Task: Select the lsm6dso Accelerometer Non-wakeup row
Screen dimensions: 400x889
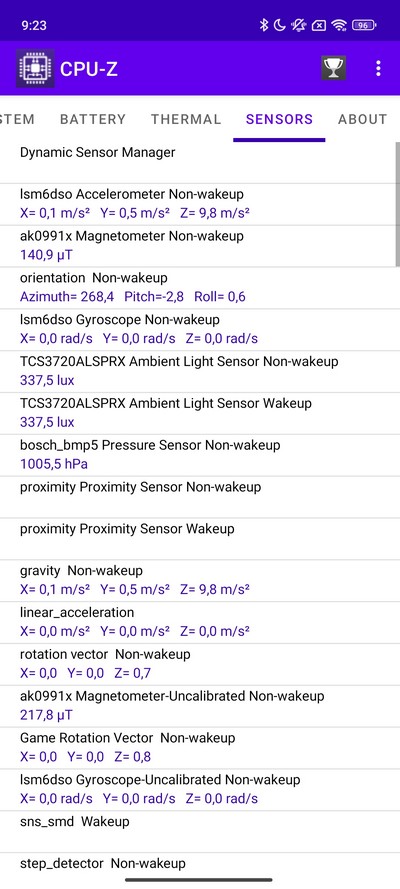Action: pyautogui.click(x=200, y=204)
